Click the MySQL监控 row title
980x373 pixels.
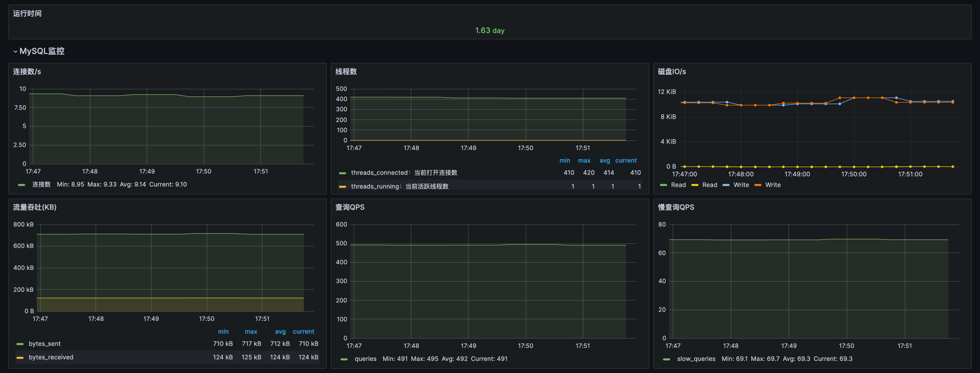[x=42, y=51]
